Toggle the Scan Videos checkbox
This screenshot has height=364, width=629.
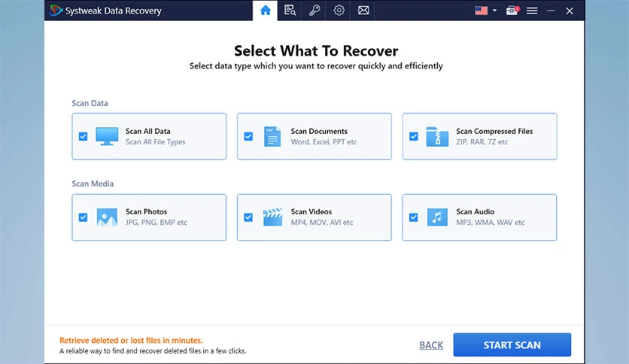click(x=248, y=217)
